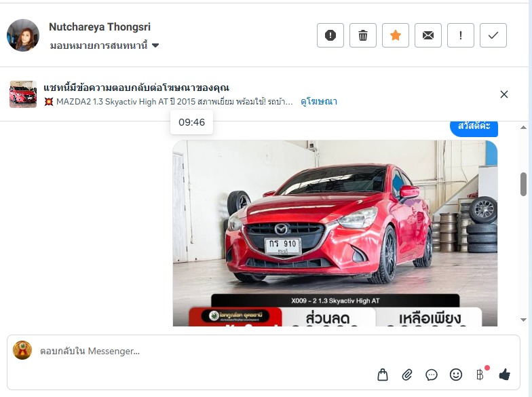Delete conversation with trash icon

(362, 35)
